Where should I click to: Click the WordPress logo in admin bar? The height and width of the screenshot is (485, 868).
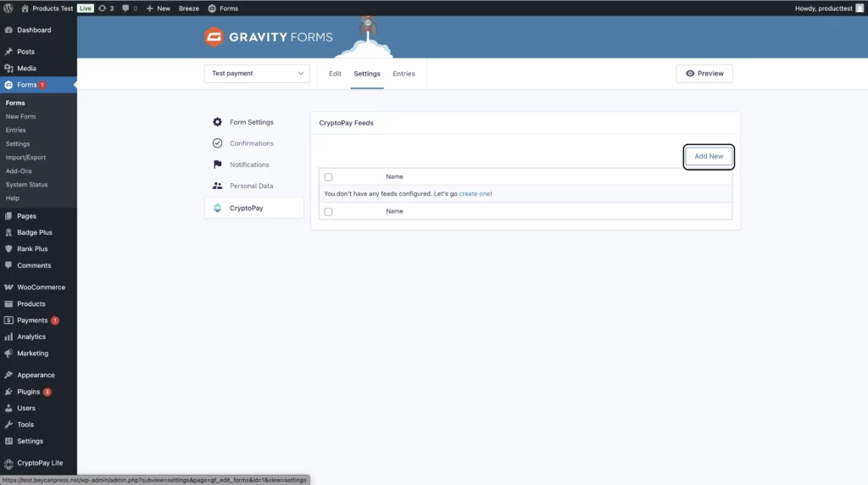(x=8, y=8)
